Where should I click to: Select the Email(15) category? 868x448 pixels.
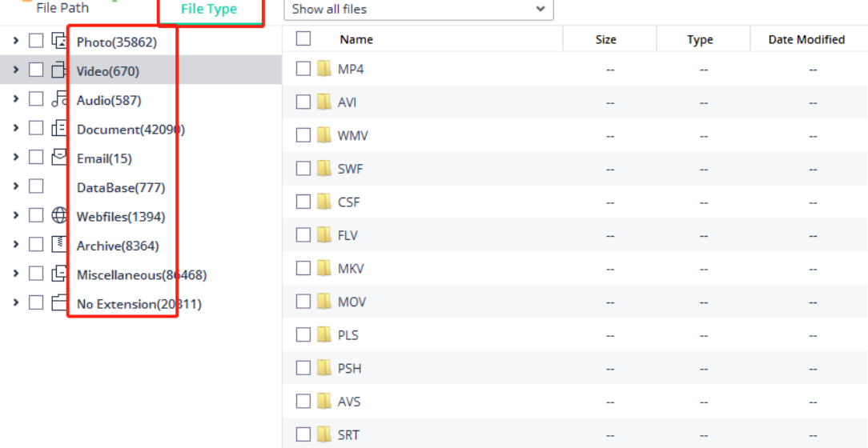point(104,158)
